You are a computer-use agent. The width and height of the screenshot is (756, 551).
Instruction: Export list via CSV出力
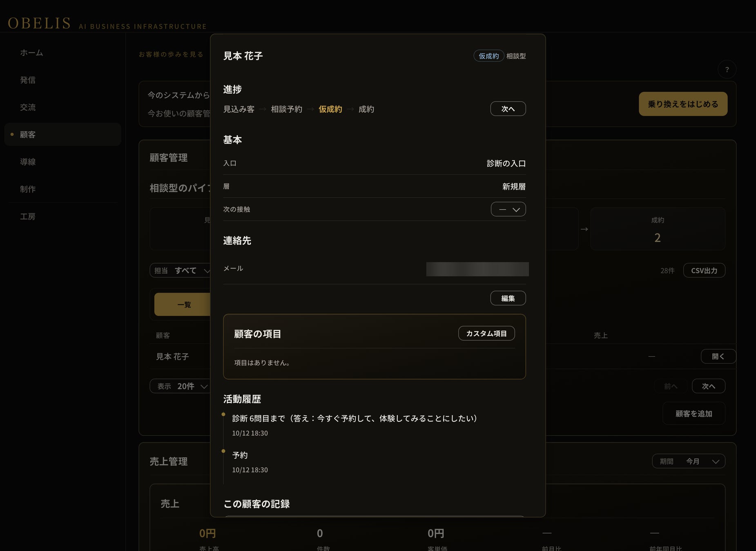[x=704, y=270]
